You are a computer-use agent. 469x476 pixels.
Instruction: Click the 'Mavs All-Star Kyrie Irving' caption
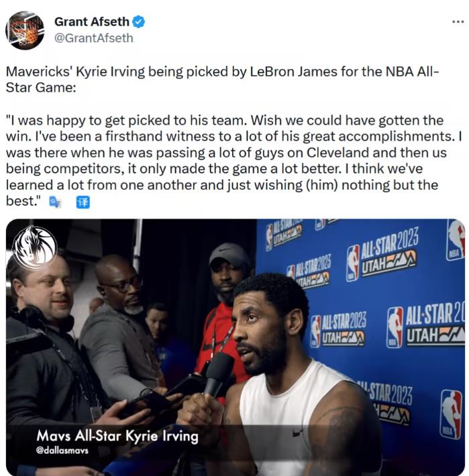coord(117,436)
